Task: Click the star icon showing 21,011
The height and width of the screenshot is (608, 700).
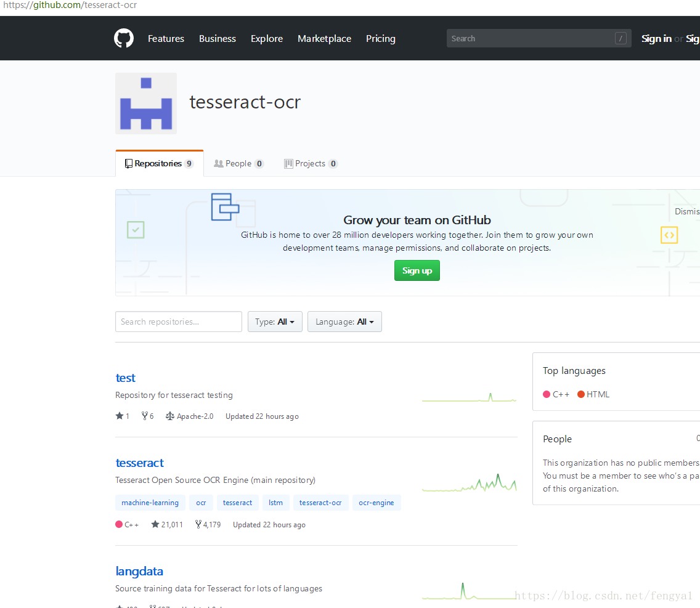Action: point(155,524)
